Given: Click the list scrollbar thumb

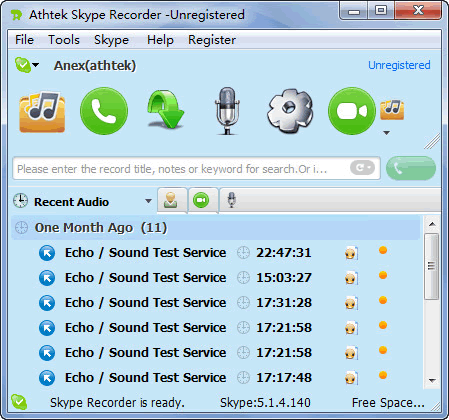Looking at the screenshot, I should tap(432, 266).
